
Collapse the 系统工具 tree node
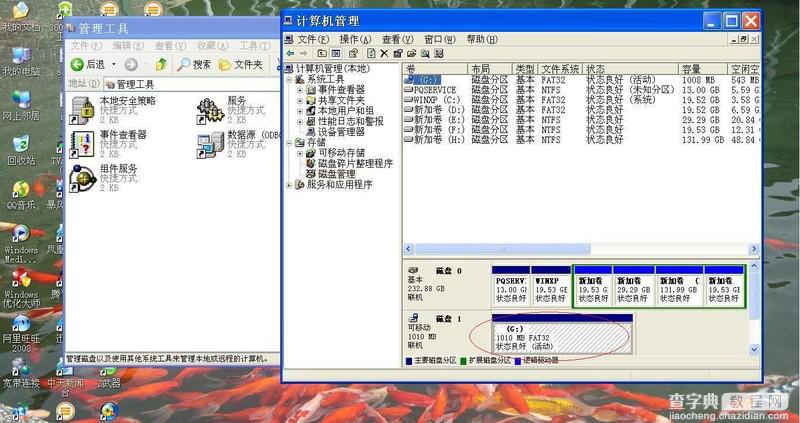[289, 80]
